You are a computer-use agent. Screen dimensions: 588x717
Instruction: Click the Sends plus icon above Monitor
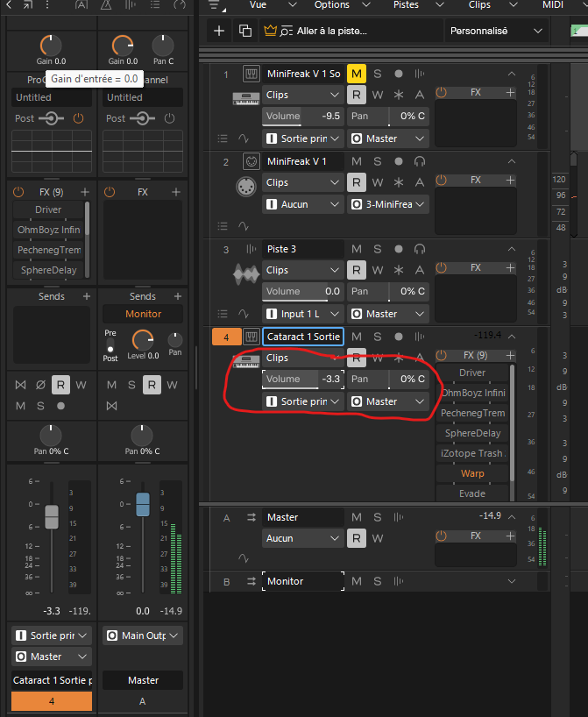(178, 296)
